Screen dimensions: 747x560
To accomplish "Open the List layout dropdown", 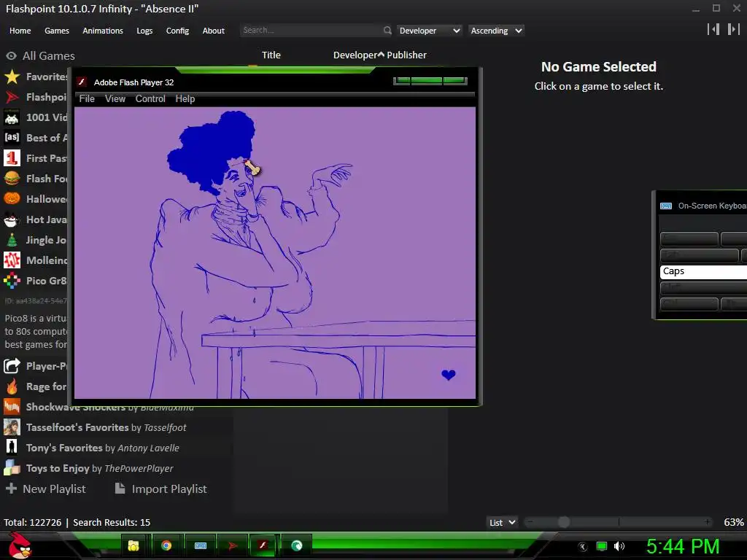I will click(502, 522).
